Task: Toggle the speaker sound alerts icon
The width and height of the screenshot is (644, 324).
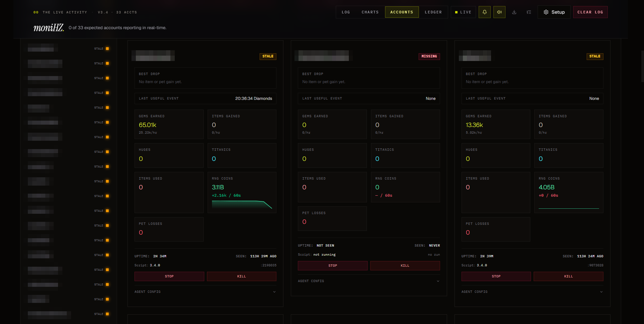Action: coord(499,12)
